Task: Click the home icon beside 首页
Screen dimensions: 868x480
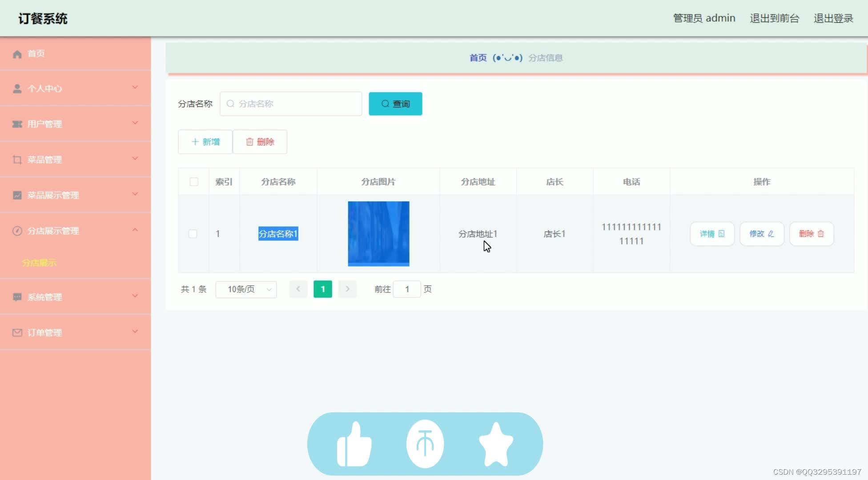Action: tap(17, 54)
